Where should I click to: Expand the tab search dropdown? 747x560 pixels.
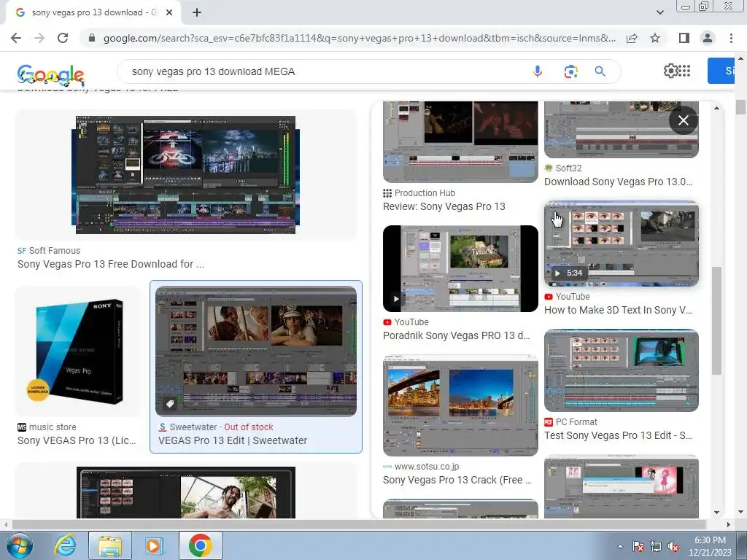659,12
